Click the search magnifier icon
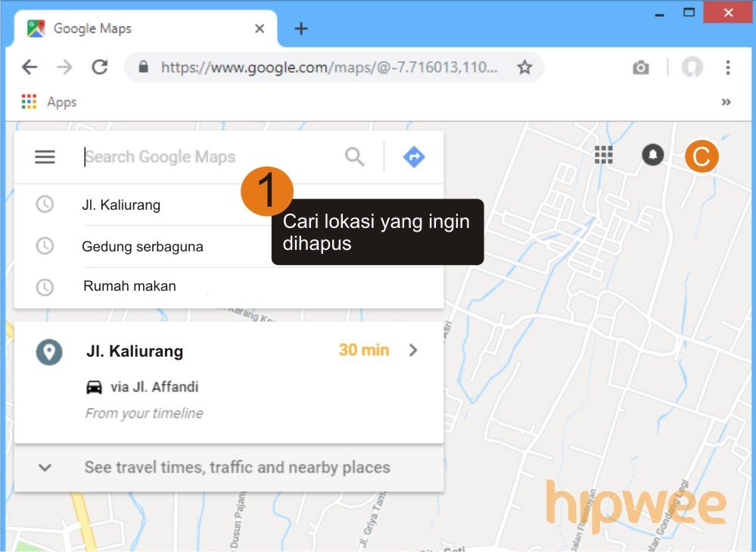The width and height of the screenshot is (756, 552). click(354, 157)
